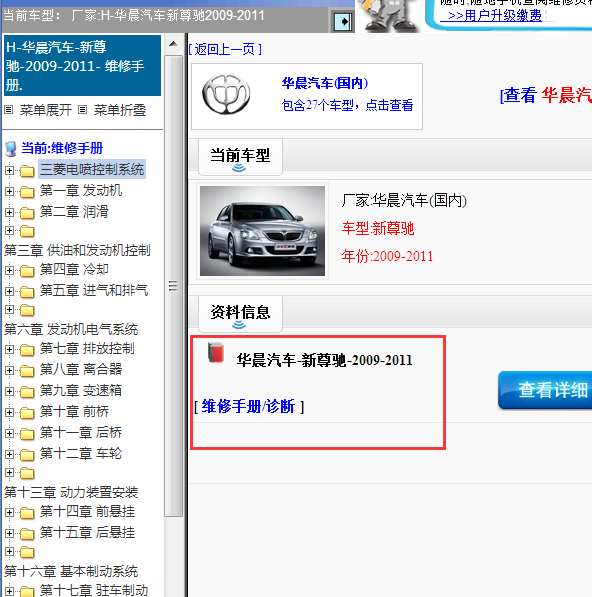
Task: Click 菜单折叠 text to collapse menu
Action: tap(120, 110)
